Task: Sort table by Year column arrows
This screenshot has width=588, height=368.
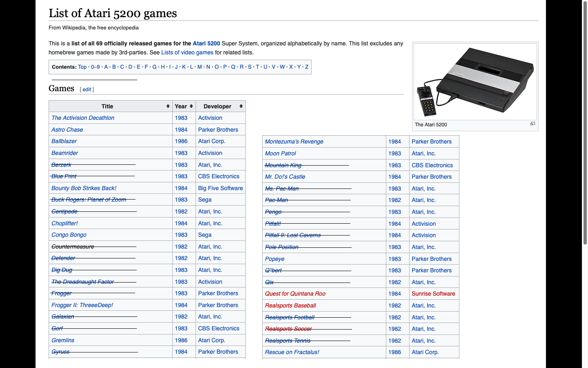Action: click(191, 106)
